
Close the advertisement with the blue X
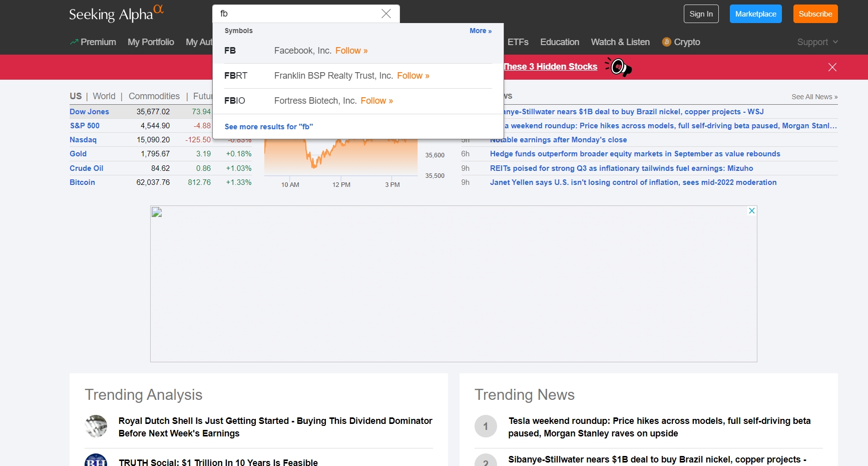coord(751,211)
